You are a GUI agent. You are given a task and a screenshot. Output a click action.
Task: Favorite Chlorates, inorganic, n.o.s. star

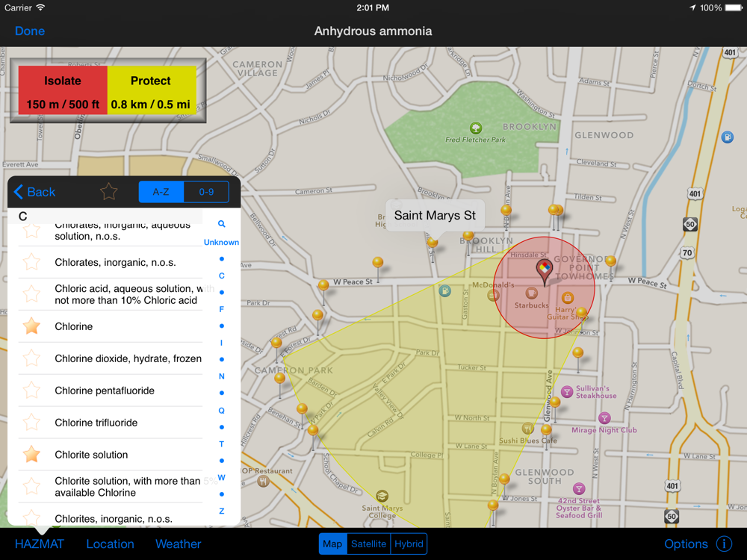(31, 262)
